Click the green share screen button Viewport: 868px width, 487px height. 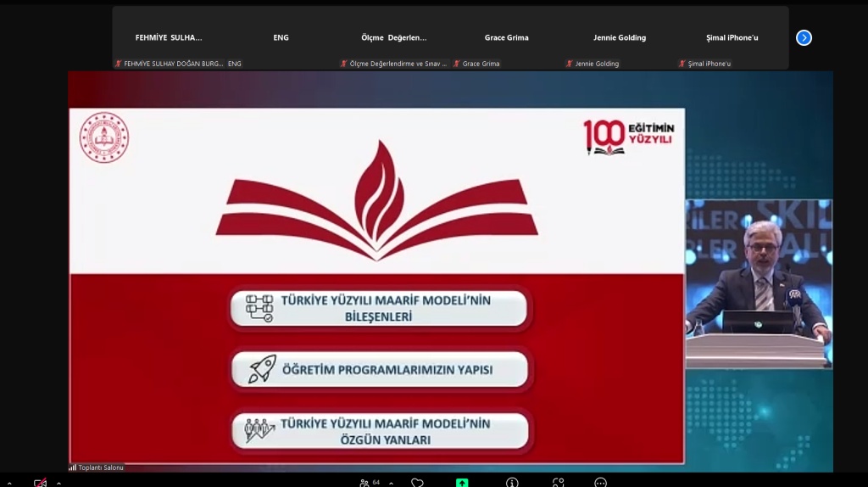point(461,482)
